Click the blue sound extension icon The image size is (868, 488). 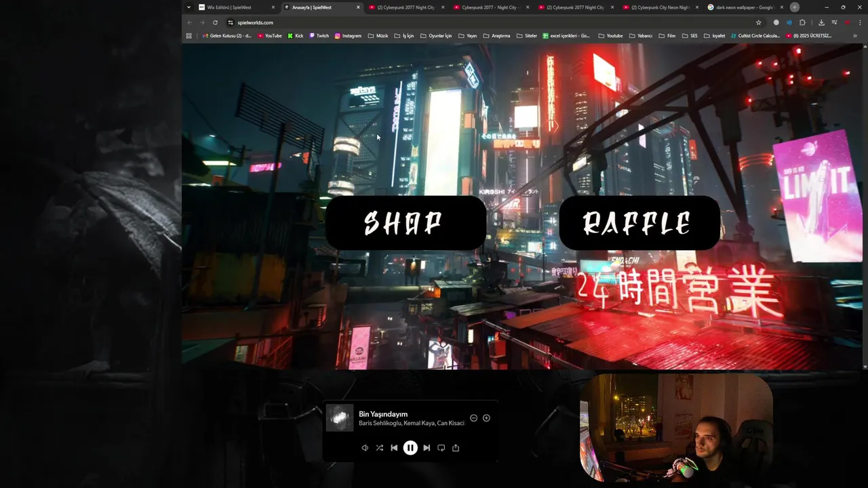[x=789, y=22]
